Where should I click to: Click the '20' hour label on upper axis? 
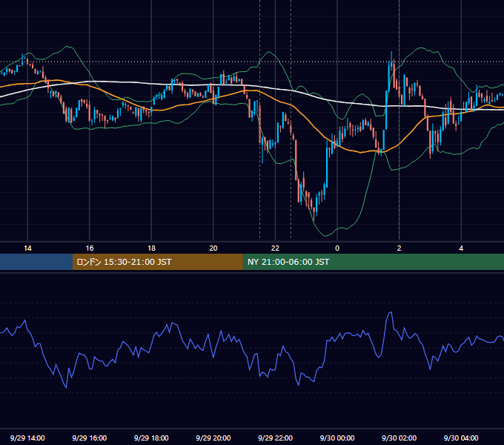[213, 248]
